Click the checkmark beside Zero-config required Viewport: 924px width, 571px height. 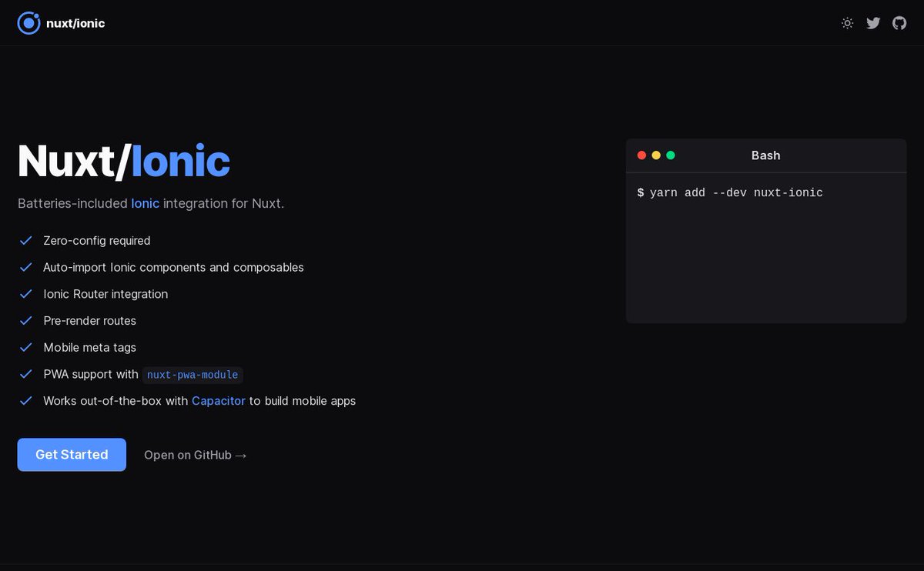click(26, 241)
